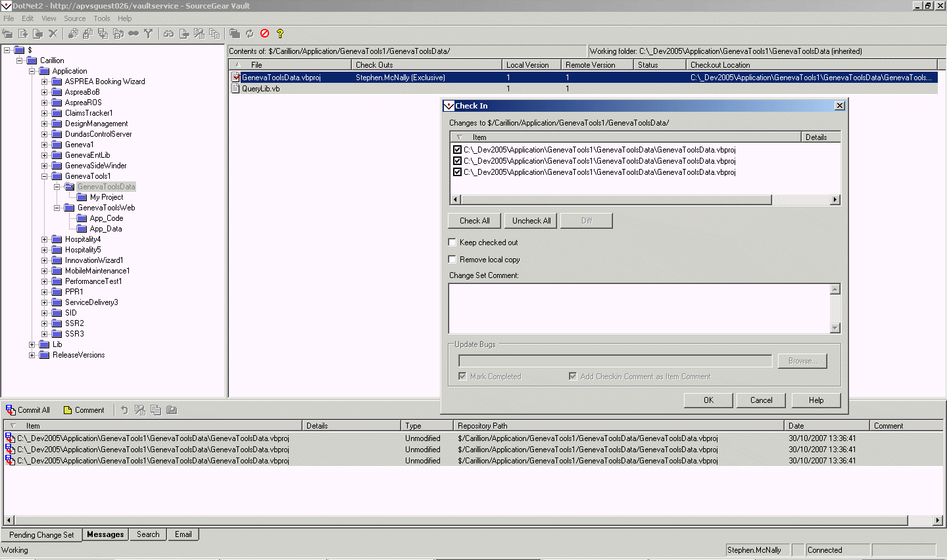The width and height of the screenshot is (947, 560).
Task: Click the Check In item list horizontal scrollbar
Action: [645, 200]
